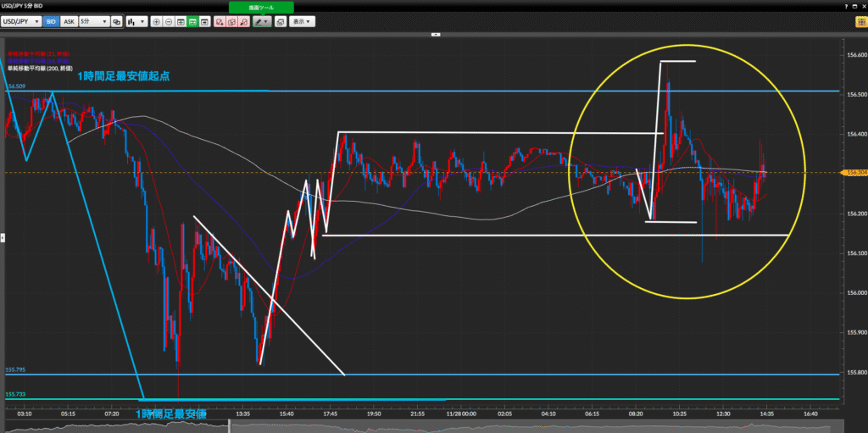This screenshot has height=433, width=868.
Task: Open the 5分 timeframe dropdown
Action: (x=93, y=21)
